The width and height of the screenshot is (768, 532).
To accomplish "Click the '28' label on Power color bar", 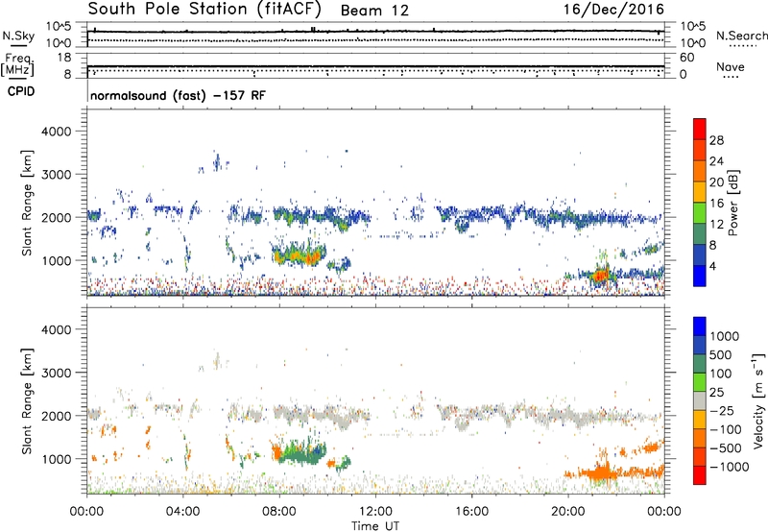I will click(716, 140).
